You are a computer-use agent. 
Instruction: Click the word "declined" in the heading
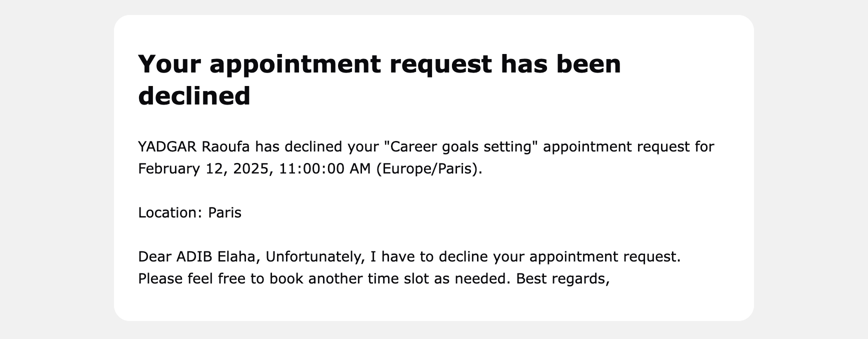pos(194,96)
